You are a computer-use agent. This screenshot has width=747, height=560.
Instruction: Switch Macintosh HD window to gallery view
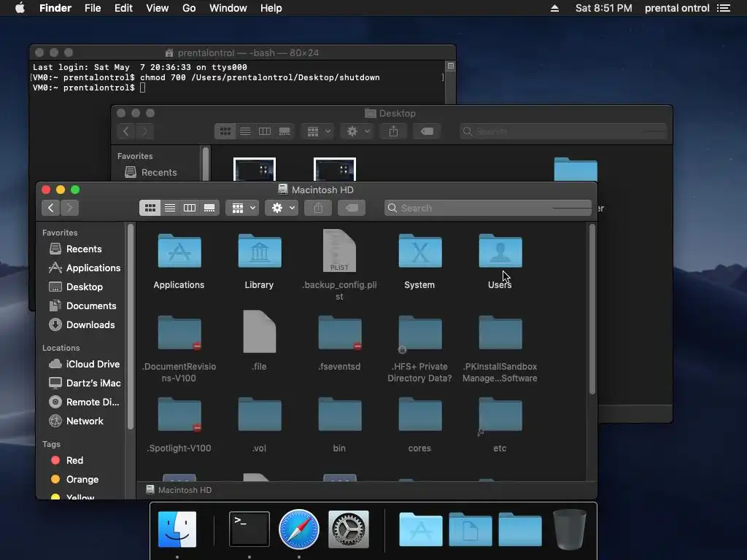click(209, 208)
